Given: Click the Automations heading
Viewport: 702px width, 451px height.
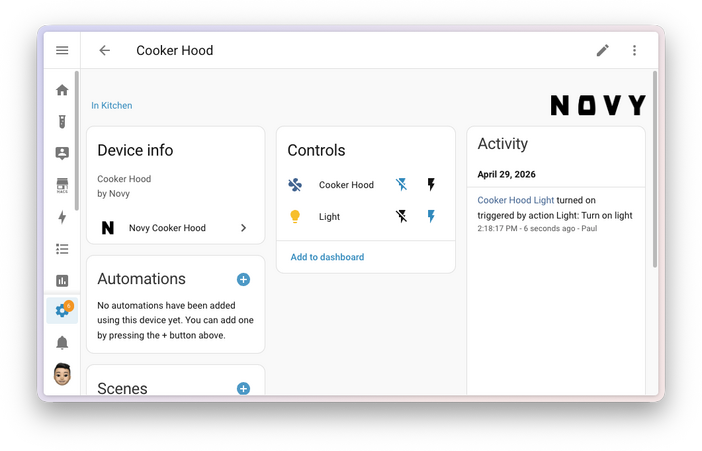Looking at the screenshot, I should (x=141, y=279).
